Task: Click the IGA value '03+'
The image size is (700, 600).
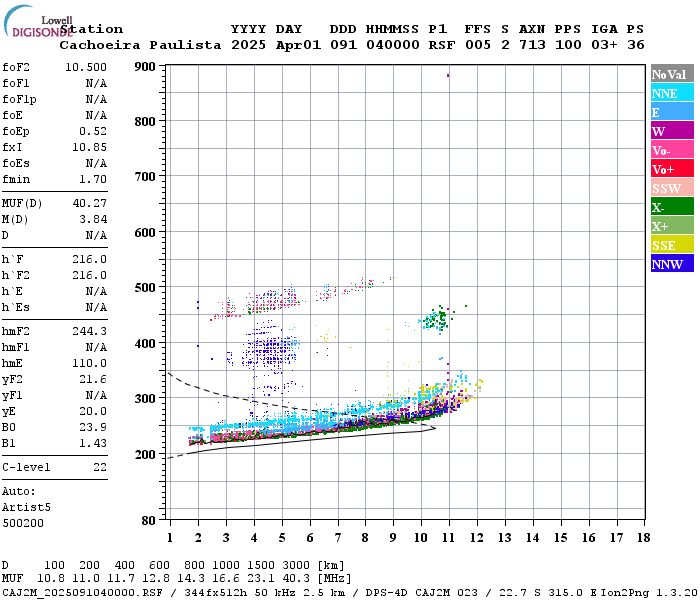Action: coord(604,45)
